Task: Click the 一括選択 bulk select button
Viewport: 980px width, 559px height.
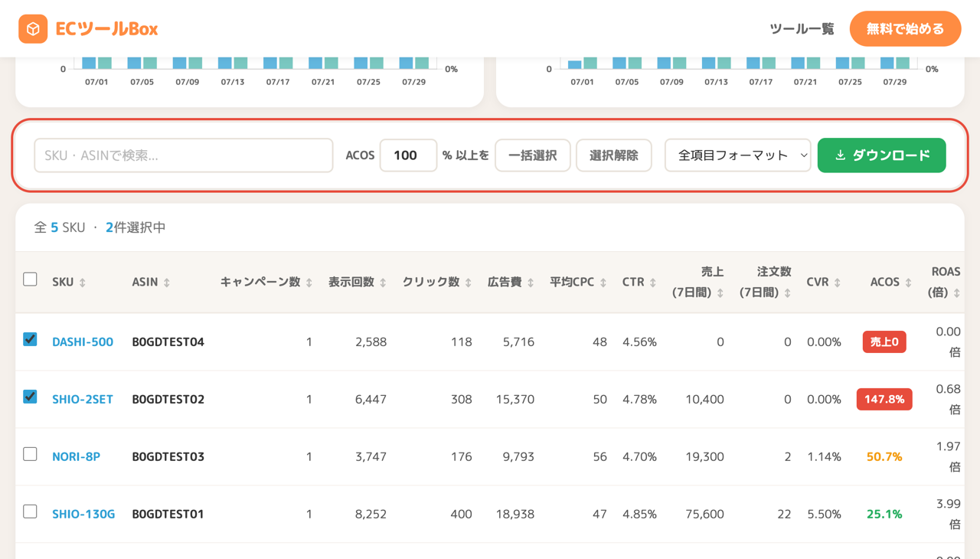Action: click(x=533, y=155)
